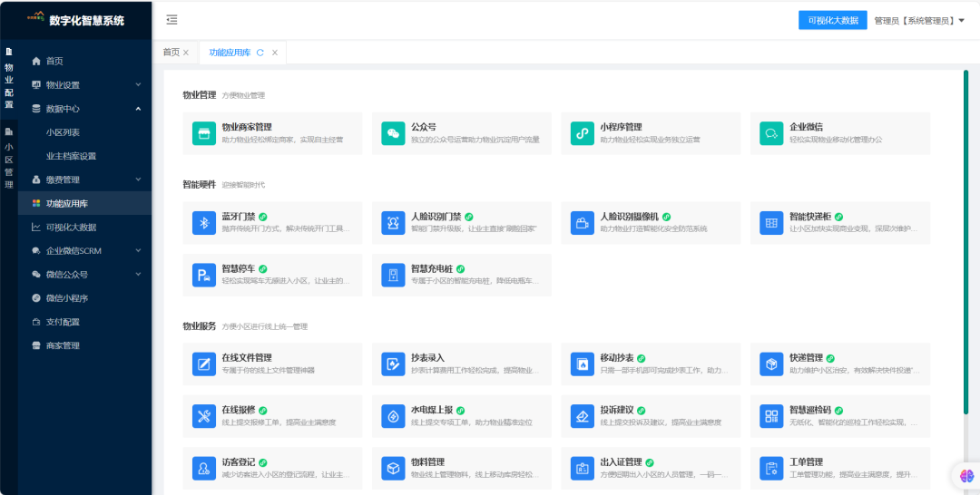Select the smart parking icon
The image size is (980, 495).
tap(204, 275)
